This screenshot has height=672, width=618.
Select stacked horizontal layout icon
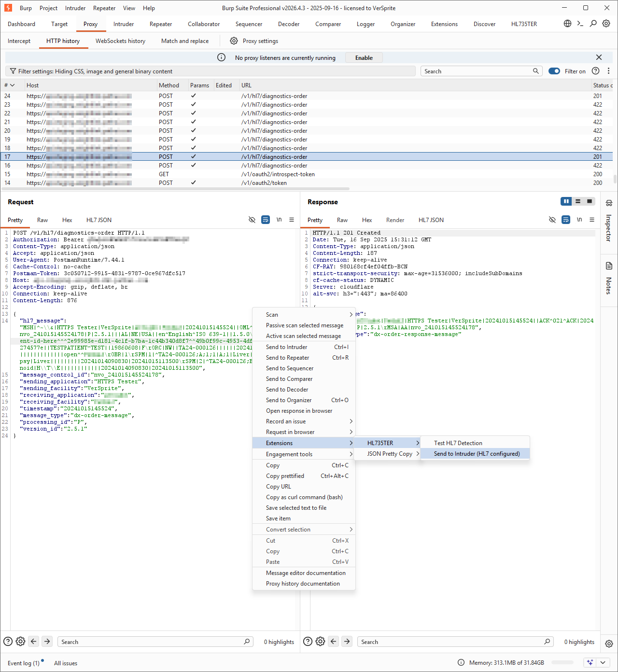click(x=578, y=201)
